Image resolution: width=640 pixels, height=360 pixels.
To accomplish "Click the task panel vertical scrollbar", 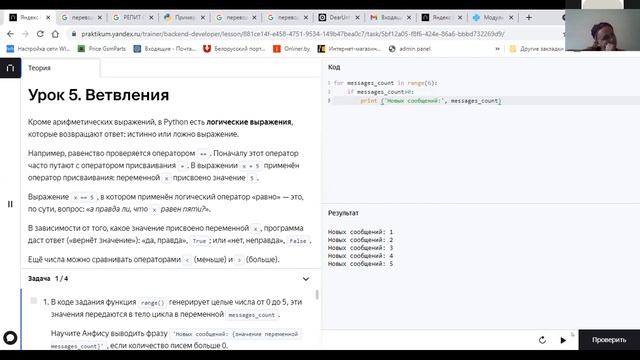I will pos(317,294).
